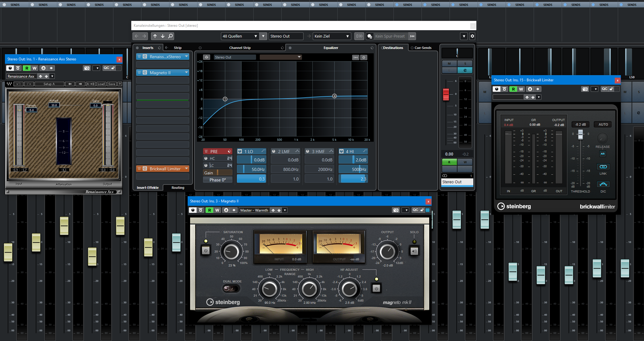644x341 pixels.
Task: Open the 48 Quellen sources dropdown
Action: (240, 36)
